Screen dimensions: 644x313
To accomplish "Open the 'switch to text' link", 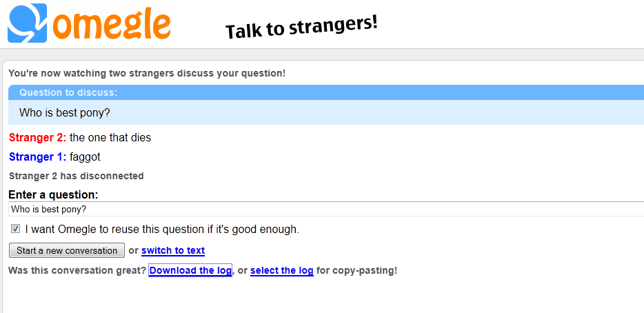I will tap(173, 250).
